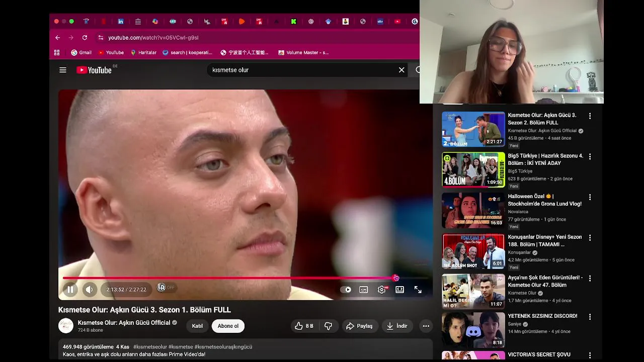Open the Ayça'nın Şok Eden Görüntüleri thumbnail
This screenshot has width=644, height=362.
tap(473, 291)
